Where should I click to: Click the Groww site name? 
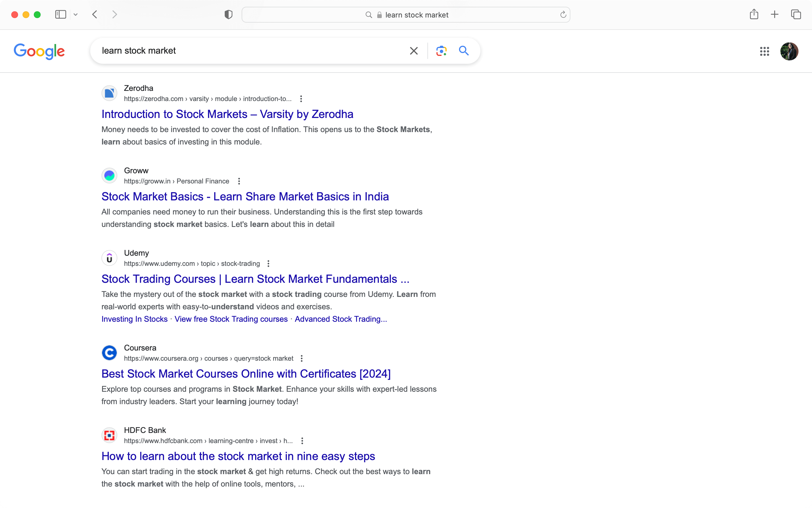(x=136, y=170)
